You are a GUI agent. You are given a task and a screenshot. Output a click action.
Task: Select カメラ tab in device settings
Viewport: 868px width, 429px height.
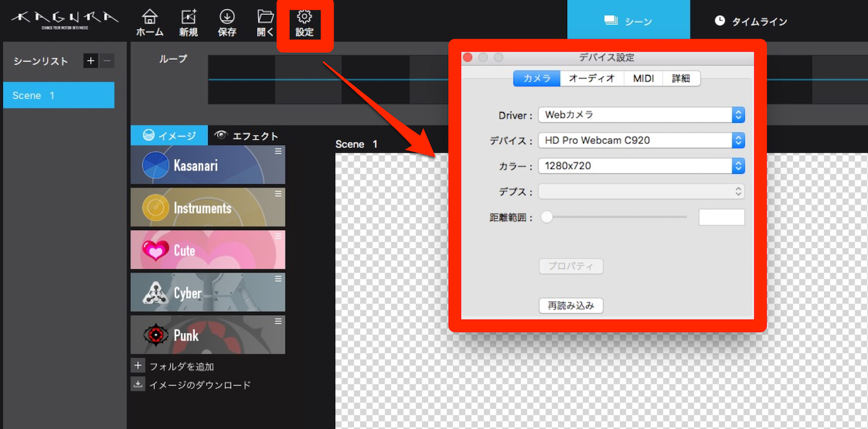tap(537, 78)
